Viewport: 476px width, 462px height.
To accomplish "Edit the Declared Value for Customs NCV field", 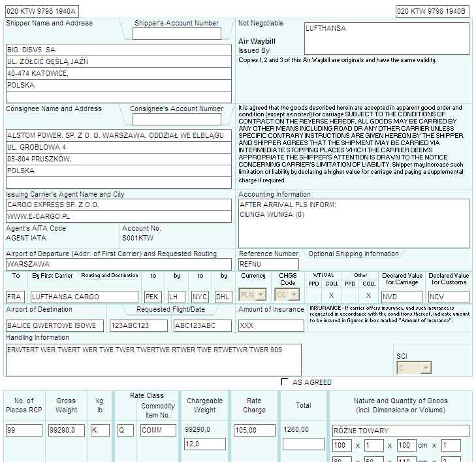I will tap(449, 297).
